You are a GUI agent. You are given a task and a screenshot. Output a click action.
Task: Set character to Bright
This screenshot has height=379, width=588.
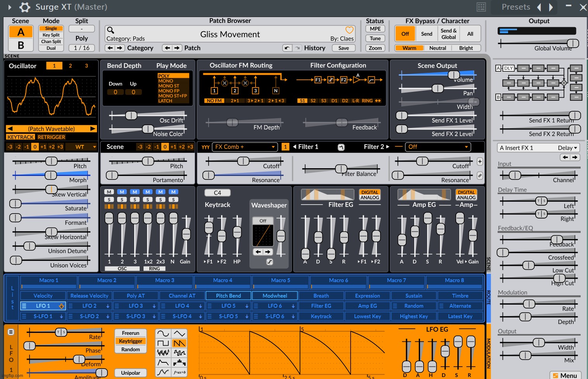(466, 48)
